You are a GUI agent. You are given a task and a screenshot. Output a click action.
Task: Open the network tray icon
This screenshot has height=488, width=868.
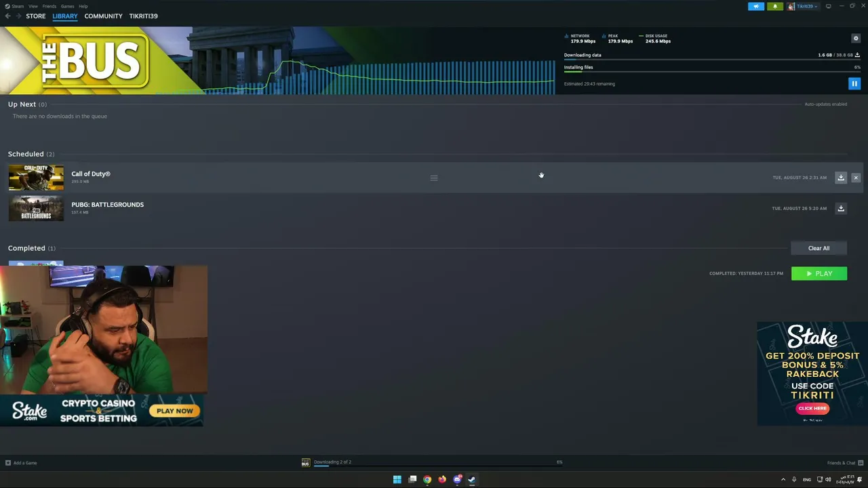coord(820,480)
